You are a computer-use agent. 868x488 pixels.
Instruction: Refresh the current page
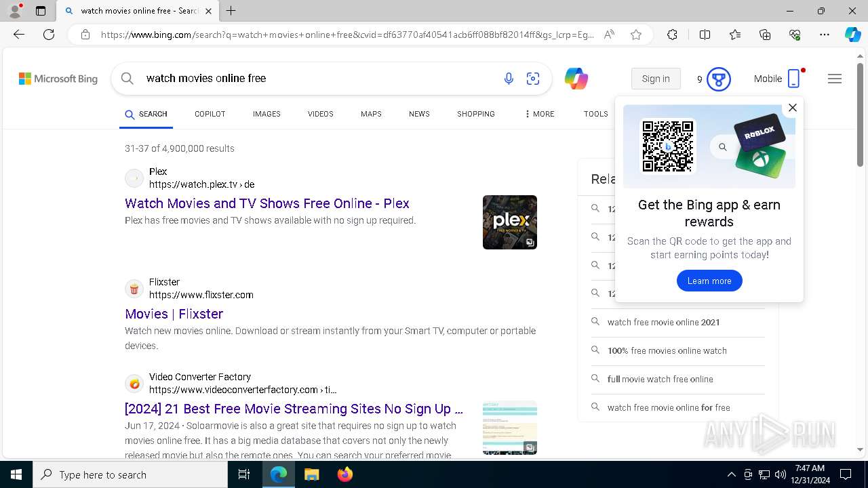[49, 35]
